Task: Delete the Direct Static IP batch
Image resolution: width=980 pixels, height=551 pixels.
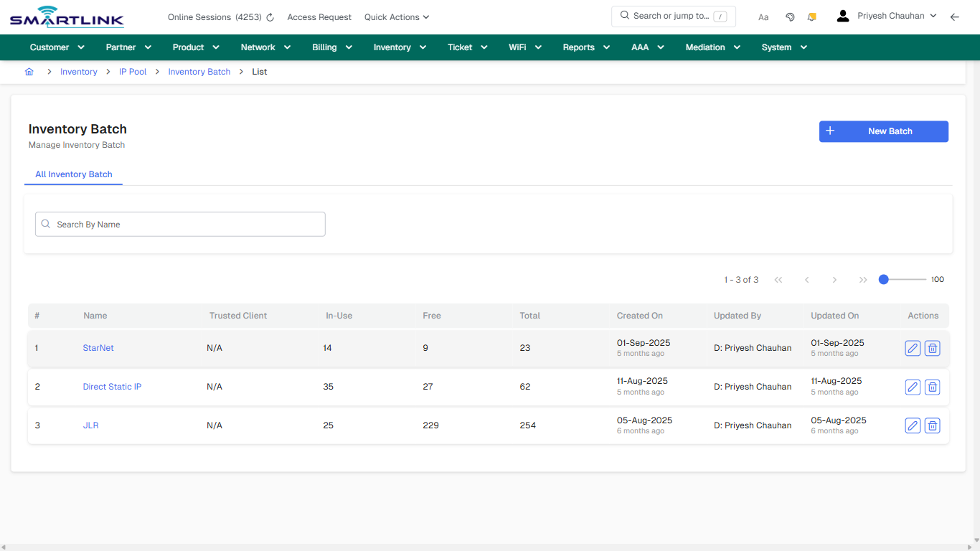Action: pos(932,387)
